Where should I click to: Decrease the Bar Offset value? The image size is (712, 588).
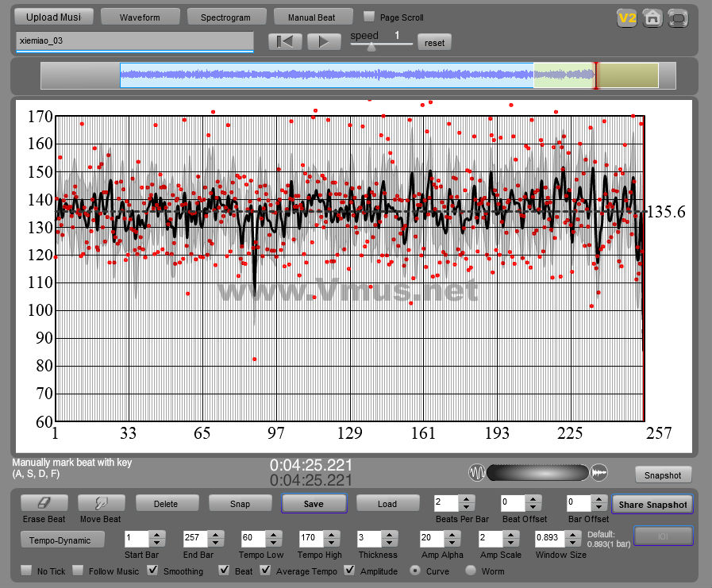pos(599,507)
